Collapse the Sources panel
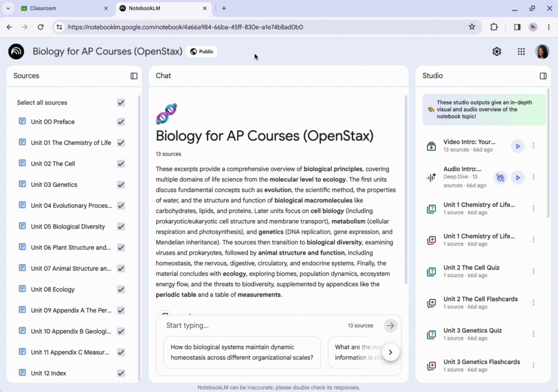 click(134, 76)
